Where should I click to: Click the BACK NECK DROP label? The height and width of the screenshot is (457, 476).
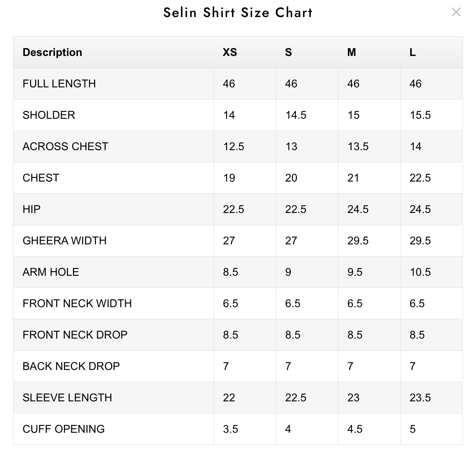tap(71, 366)
